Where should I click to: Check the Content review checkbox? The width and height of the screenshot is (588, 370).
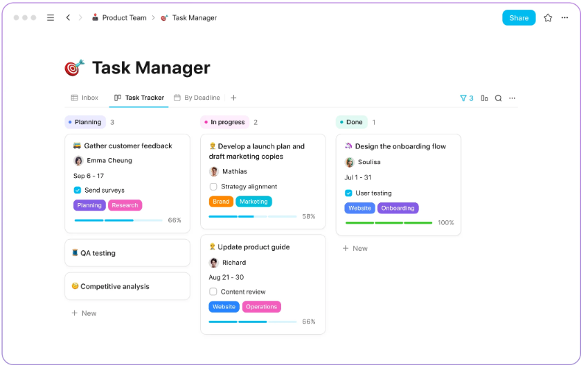point(213,292)
